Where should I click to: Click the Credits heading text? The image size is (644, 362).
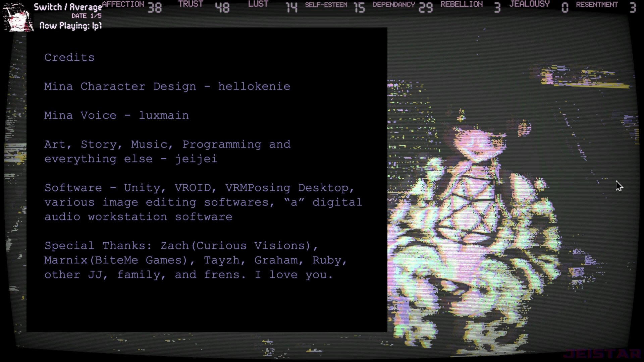69,57
